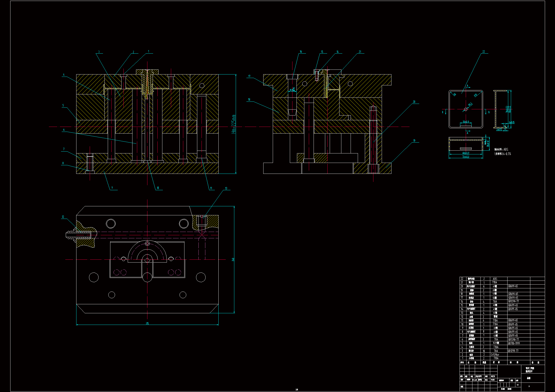Click the Cr12Mov material cell
The image size is (555, 392).
(x=495, y=355)
